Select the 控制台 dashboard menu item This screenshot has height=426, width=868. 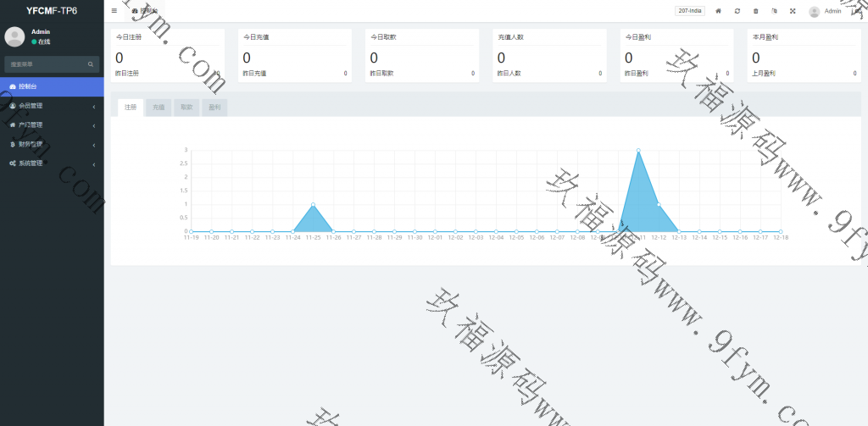coord(51,86)
